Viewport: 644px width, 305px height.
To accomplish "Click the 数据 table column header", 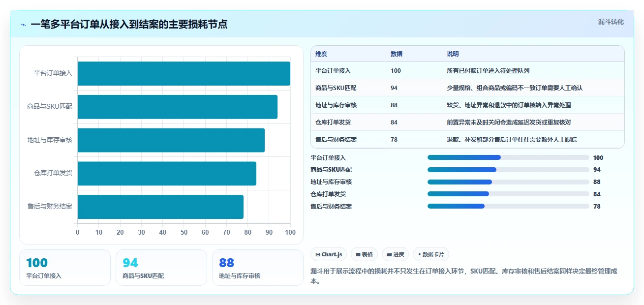I will 397,54.
